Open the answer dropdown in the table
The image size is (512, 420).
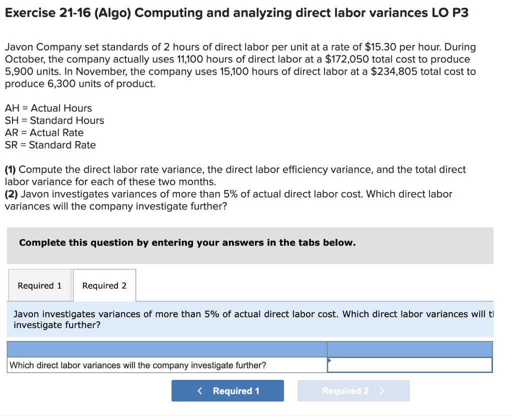point(410,365)
